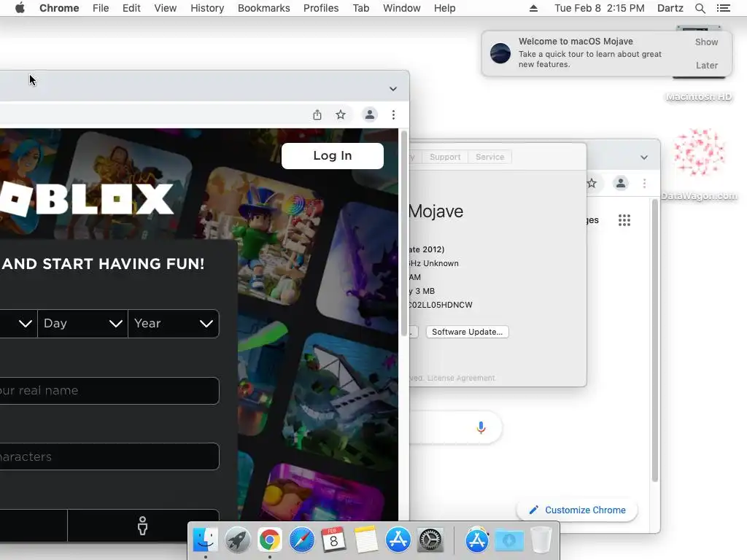The width and height of the screenshot is (747, 560).
Task: Open the View menu
Action: tap(166, 8)
